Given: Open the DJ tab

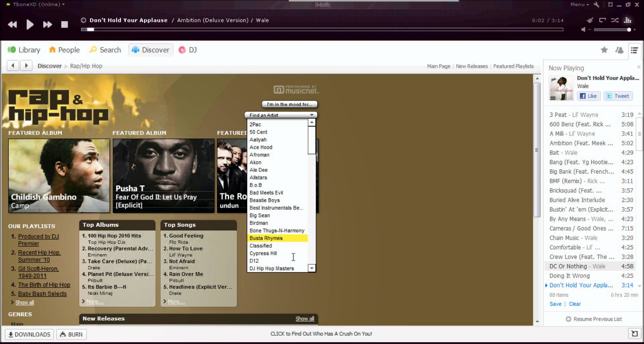Looking at the screenshot, I should (x=188, y=50).
